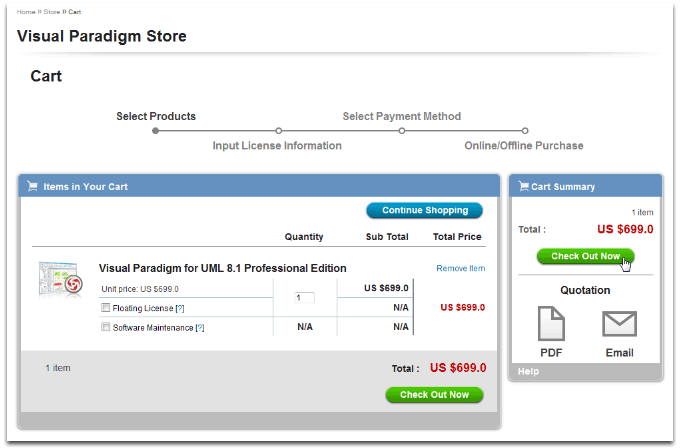Click the Quotation heading
Screen dimensions: 680x448
(585, 290)
